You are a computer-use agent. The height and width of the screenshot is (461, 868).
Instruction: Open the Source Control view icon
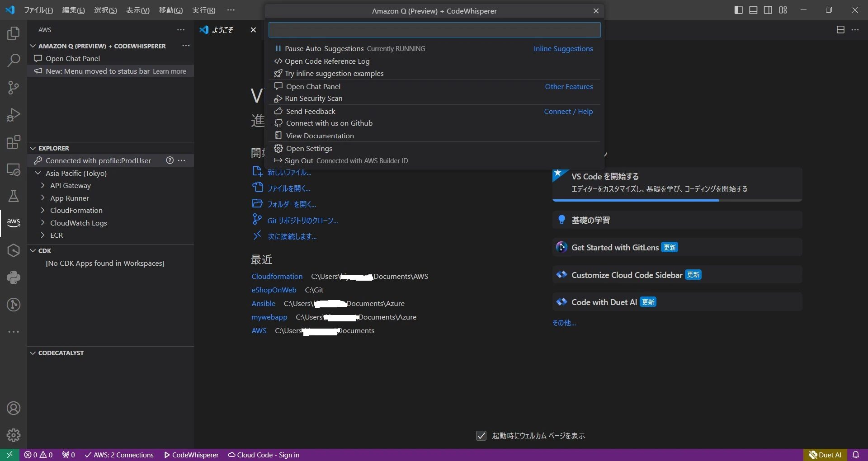(x=14, y=88)
